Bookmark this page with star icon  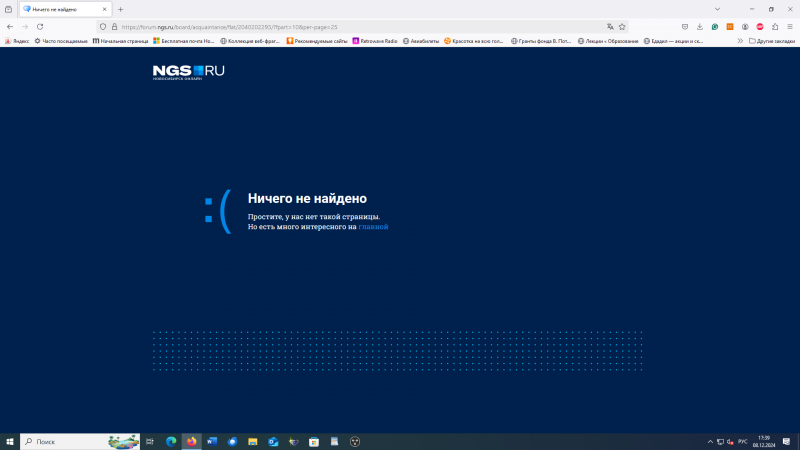click(622, 26)
